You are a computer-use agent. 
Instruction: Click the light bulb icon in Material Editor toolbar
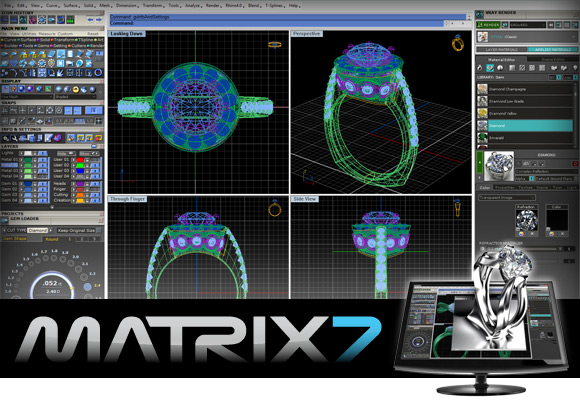[x=575, y=68]
